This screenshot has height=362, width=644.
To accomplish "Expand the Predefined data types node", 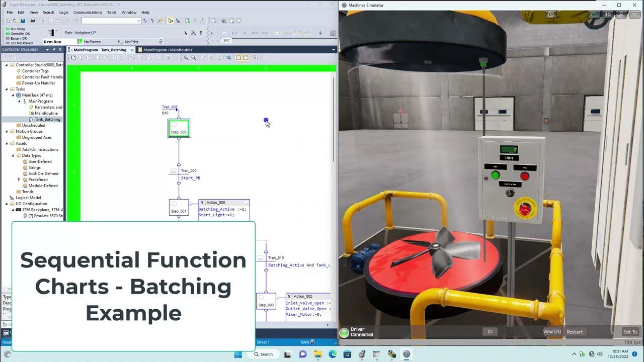I will point(19,179).
